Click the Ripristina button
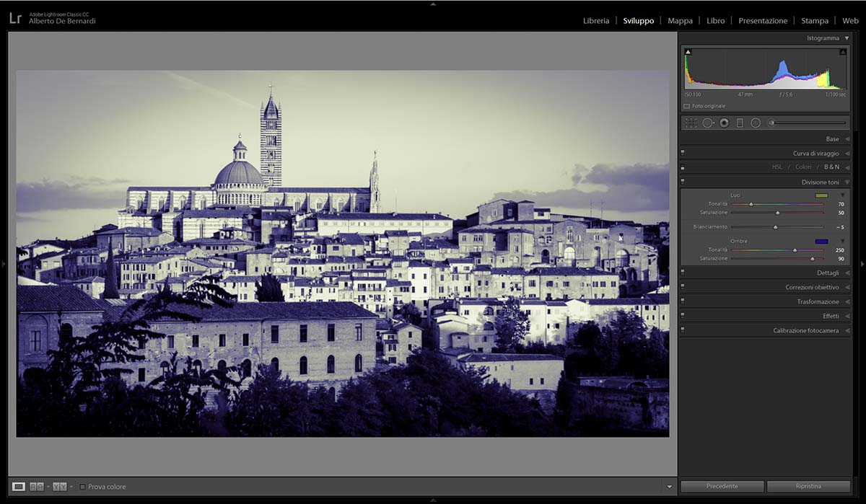This screenshot has height=504, width=866. [x=808, y=486]
